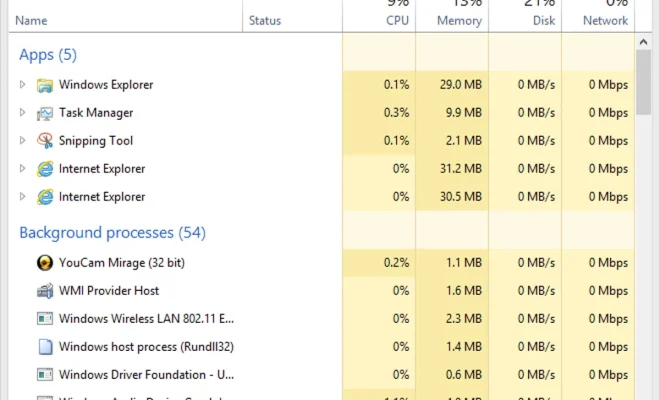This screenshot has height=400, width=660.
Task: Select the Task Manager process icon
Action: pos(45,113)
